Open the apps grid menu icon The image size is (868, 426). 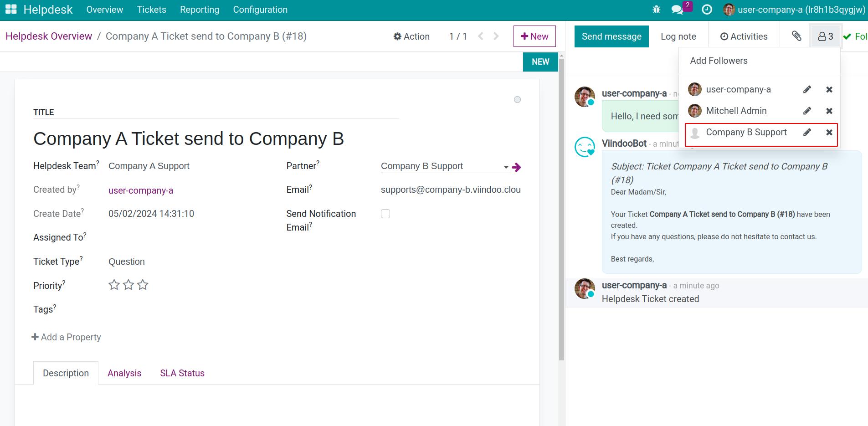point(11,10)
